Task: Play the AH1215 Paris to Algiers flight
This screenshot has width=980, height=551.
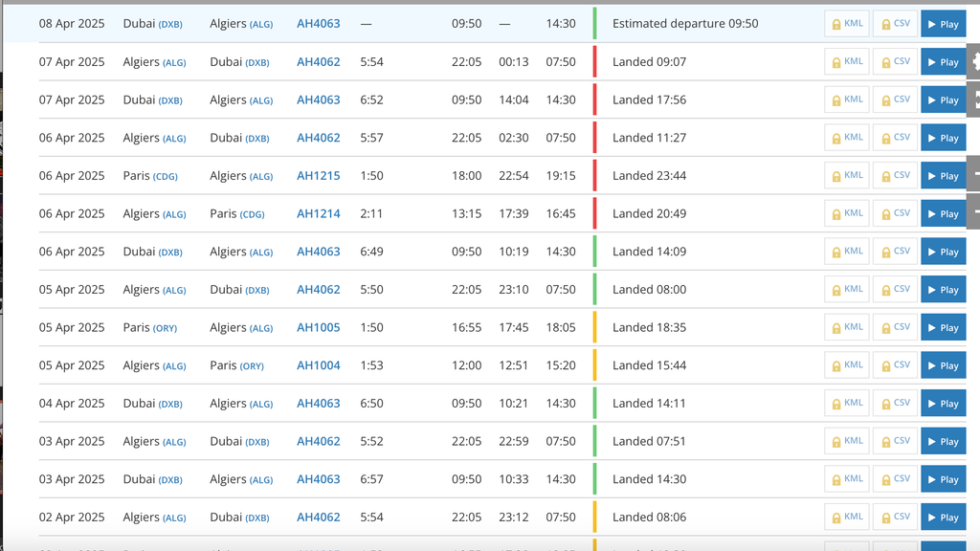Action: point(943,176)
